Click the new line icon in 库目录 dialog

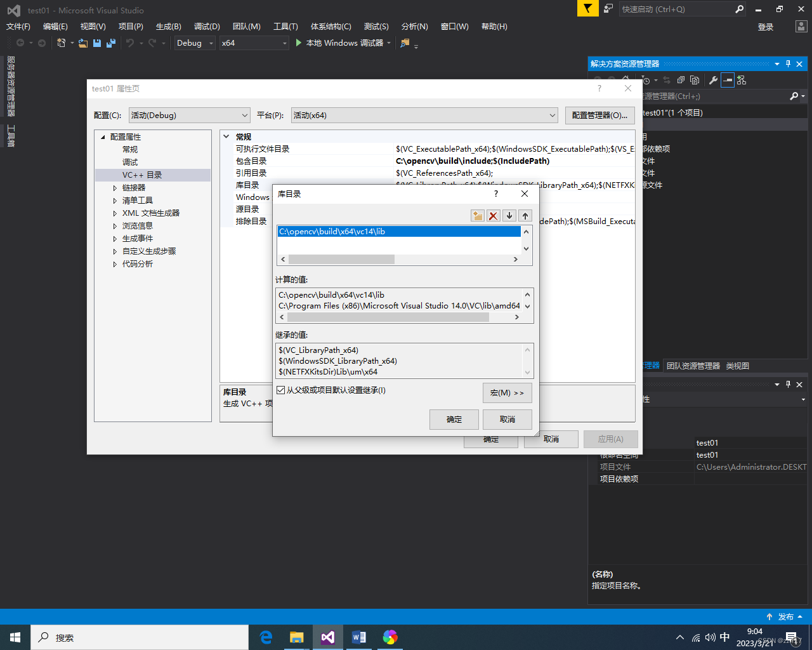pos(477,215)
